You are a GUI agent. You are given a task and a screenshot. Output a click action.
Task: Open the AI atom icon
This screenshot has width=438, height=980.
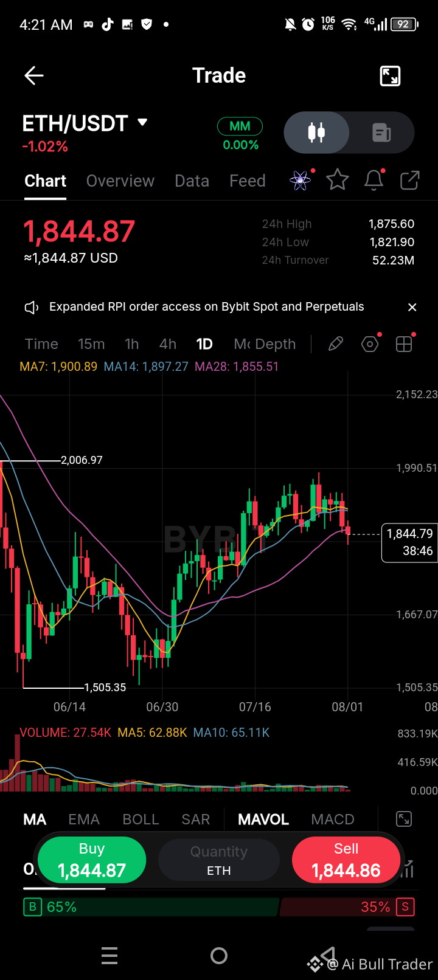pos(300,181)
